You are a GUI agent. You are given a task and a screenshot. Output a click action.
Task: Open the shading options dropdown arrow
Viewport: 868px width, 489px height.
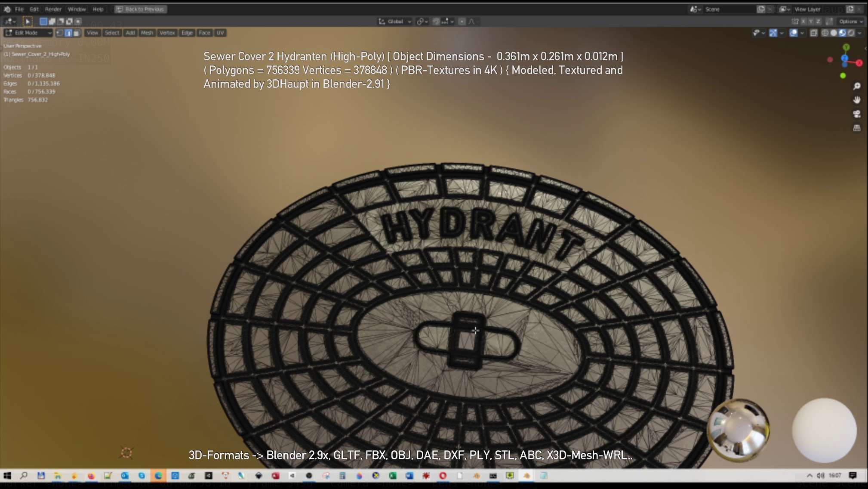pyautogui.click(x=859, y=33)
